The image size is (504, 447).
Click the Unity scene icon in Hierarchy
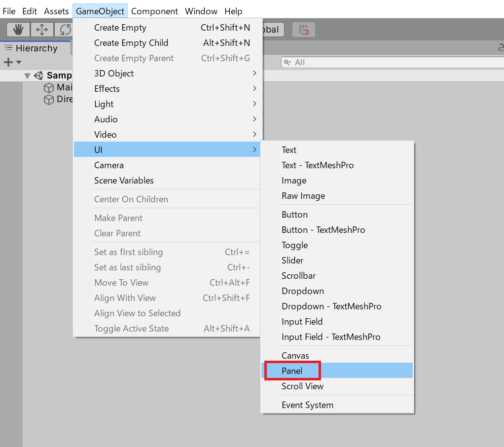pyautogui.click(x=38, y=75)
